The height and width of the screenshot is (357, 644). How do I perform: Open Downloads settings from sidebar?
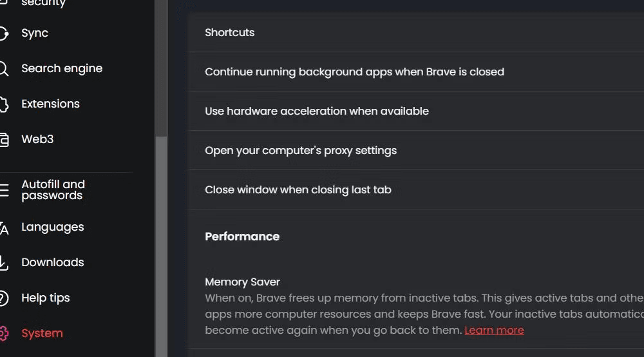coord(53,262)
